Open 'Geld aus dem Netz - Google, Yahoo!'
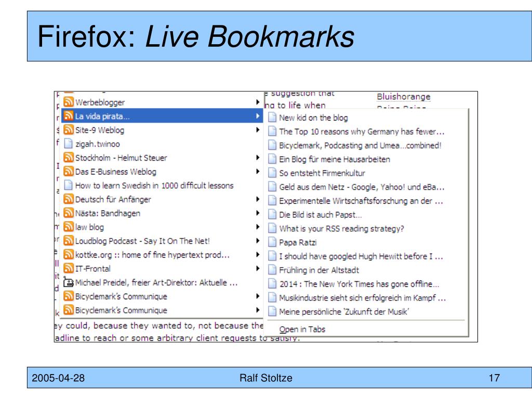 click(362, 187)
